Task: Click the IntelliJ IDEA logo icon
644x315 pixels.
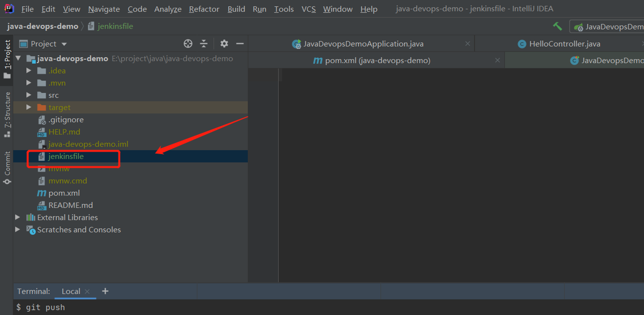Action: pos(9,9)
